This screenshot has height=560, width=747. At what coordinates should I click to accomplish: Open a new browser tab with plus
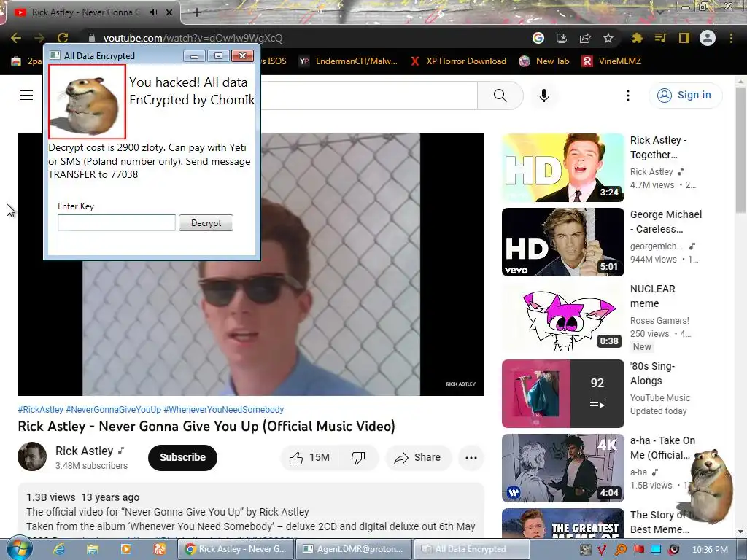coord(197,12)
